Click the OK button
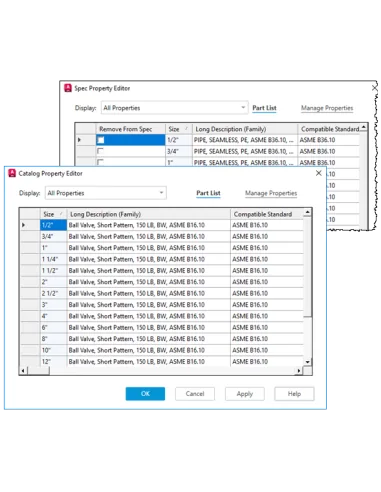This screenshot has height=492, width=381. click(145, 394)
